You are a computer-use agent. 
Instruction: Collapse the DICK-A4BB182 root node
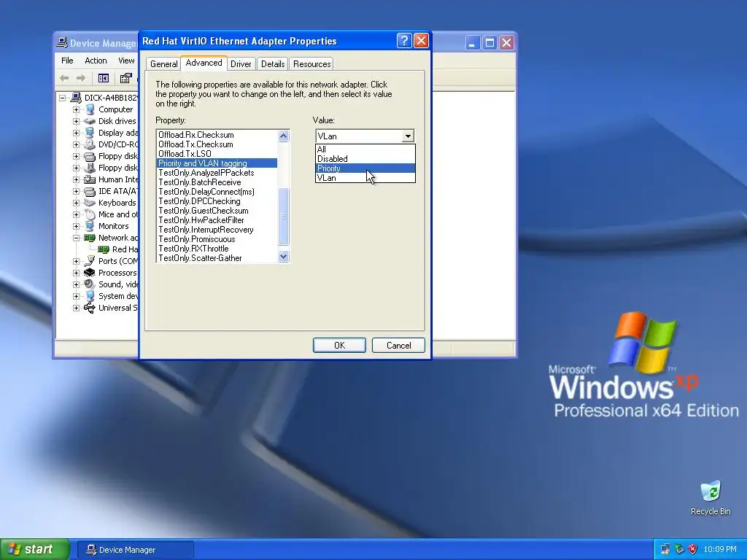(63, 98)
